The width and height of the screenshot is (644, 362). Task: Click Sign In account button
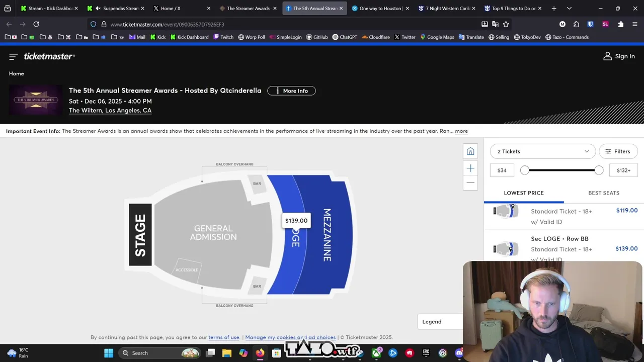pos(619,56)
